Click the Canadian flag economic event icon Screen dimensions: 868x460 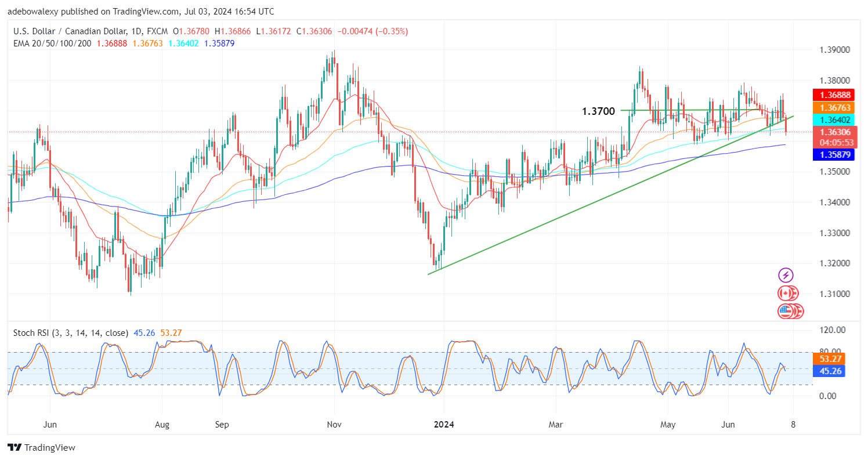point(785,294)
